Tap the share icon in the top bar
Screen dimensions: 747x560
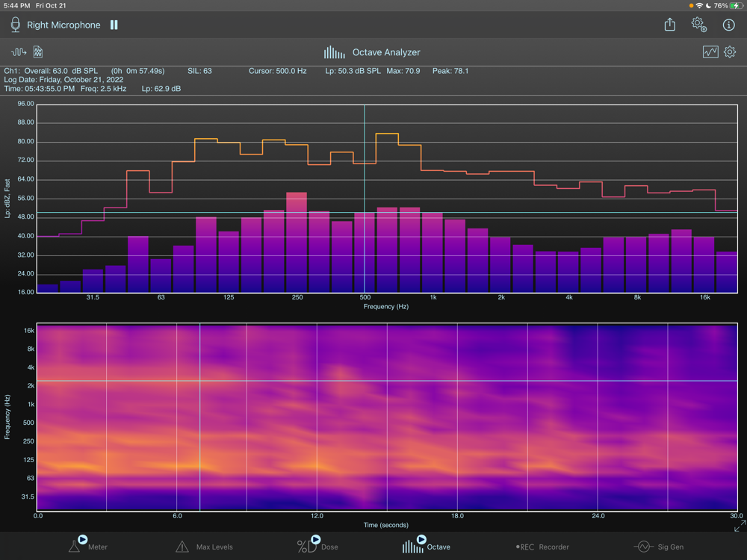click(x=670, y=25)
